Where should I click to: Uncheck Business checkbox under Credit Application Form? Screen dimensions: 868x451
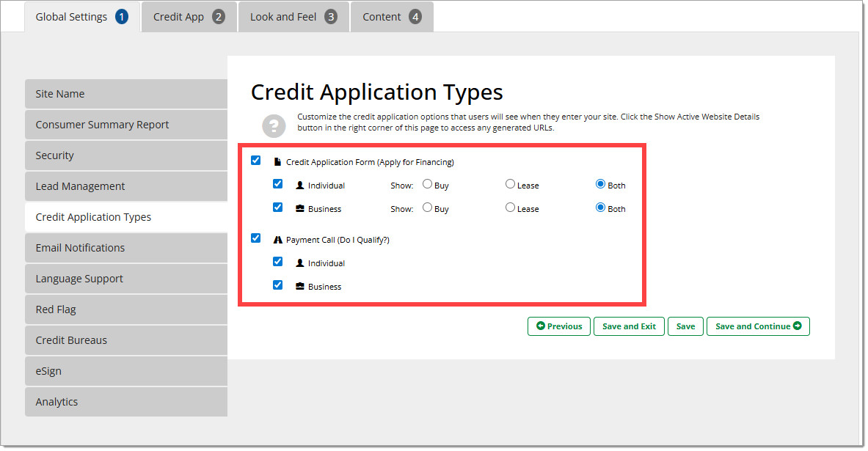[x=277, y=208]
